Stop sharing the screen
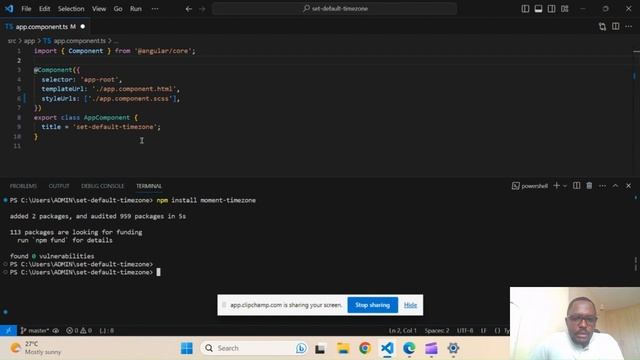The width and height of the screenshot is (640, 360). click(372, 305)
